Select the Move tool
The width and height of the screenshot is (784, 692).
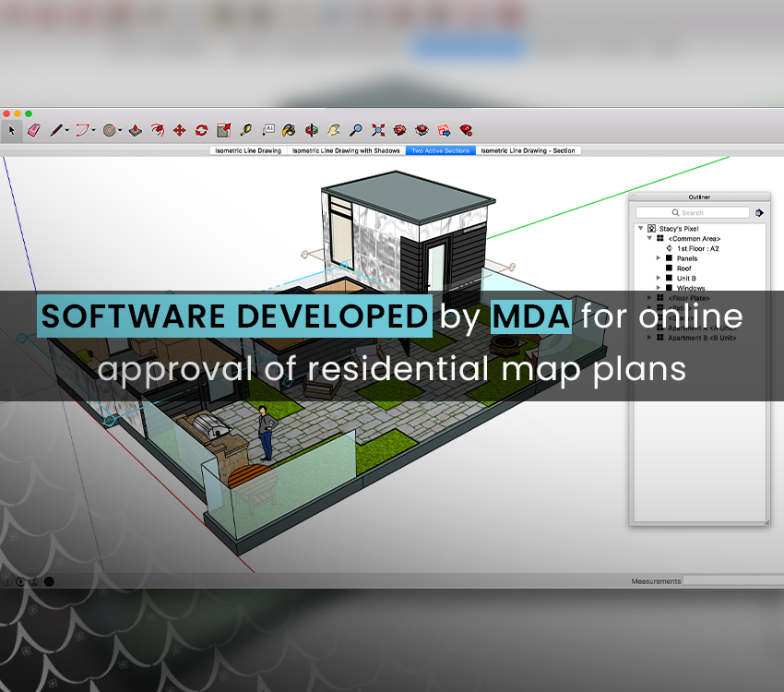[179, 130]
